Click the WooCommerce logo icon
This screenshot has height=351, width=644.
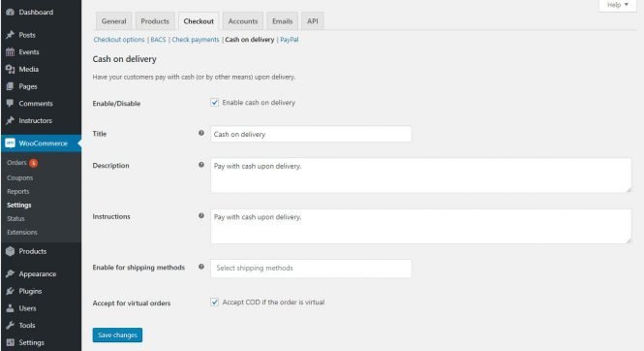click(10, 144)
